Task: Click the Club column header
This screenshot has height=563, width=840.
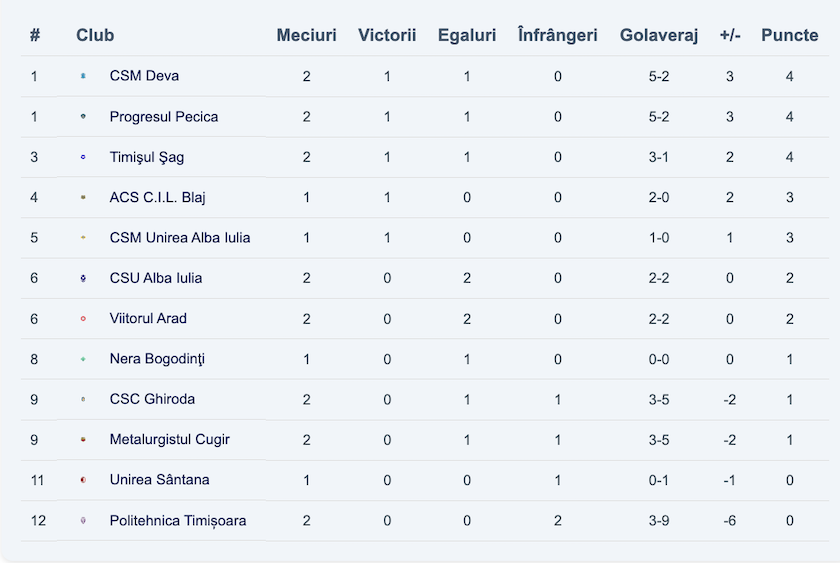Action: click(95, 35)
